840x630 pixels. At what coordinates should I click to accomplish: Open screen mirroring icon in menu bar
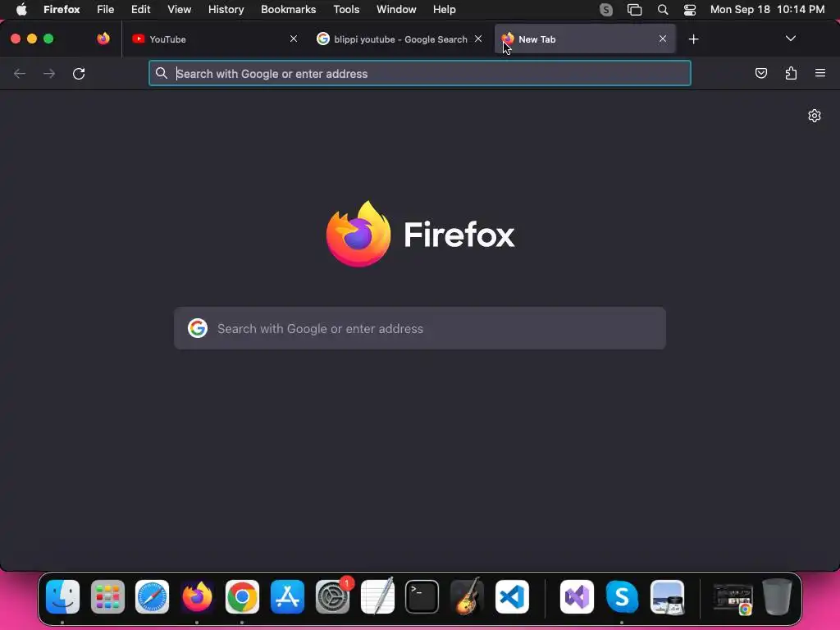[x=634, y=10]
